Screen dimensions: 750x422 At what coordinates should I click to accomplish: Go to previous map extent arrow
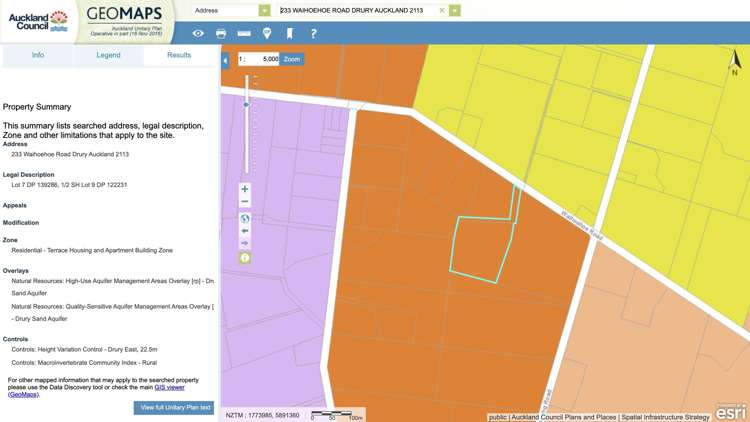point(244,231)
